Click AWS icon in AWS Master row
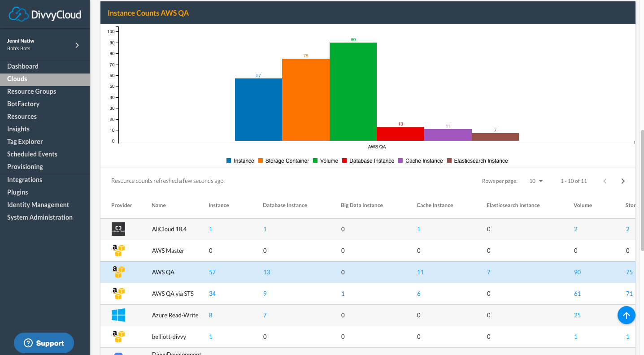This screenshot has height=355, width=644. coord(118,251)
